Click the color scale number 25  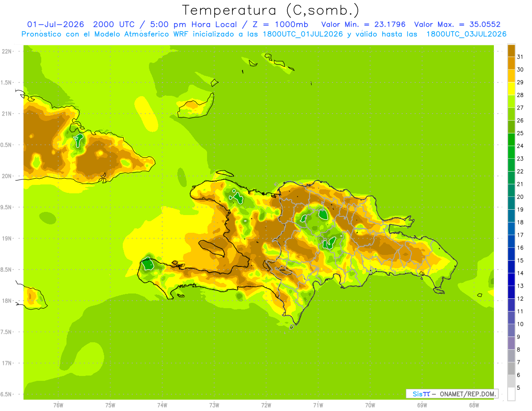click(x=520, y=133)
